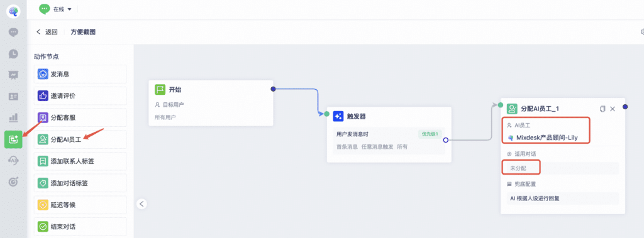This screenshot has width=644, height=238.
Task: Click the 返回 back link
Action: 47,31
